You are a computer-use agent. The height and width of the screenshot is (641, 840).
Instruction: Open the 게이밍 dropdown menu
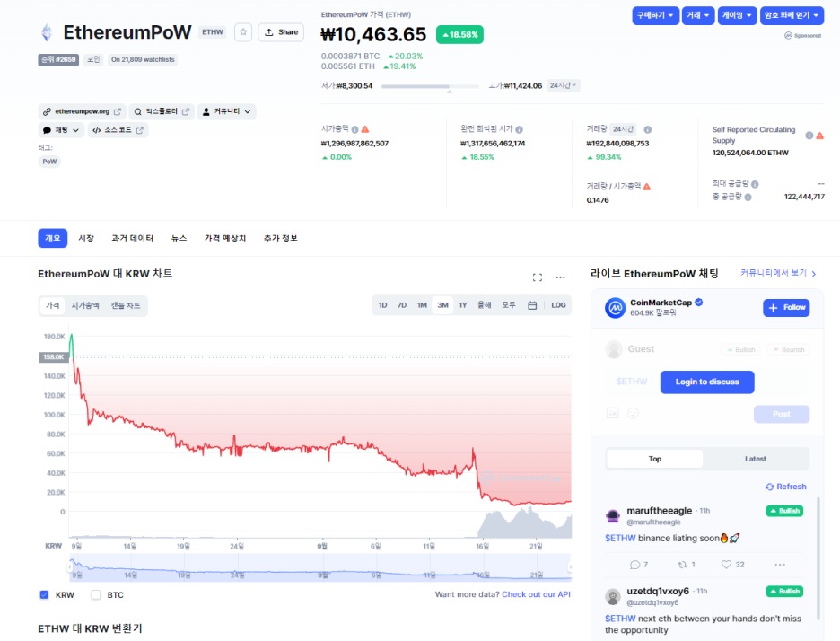pyautogui.click(x=737, y=15)
